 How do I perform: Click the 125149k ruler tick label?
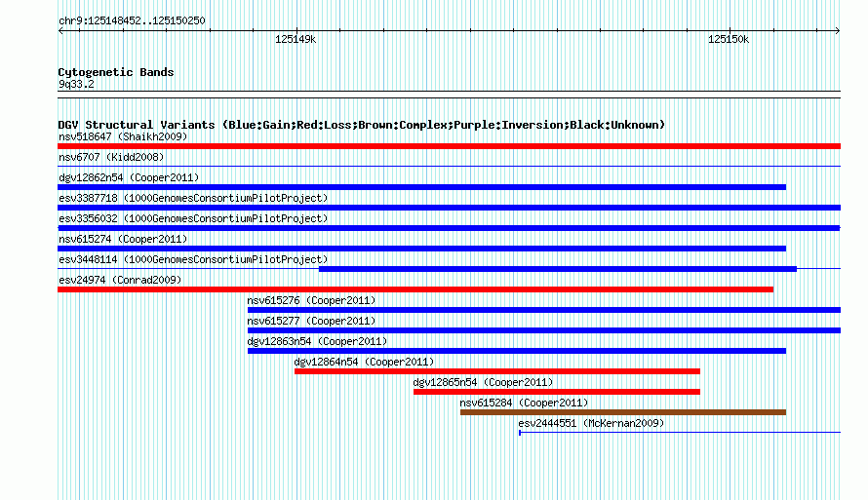pyautogui.click(x=296, y=39)
